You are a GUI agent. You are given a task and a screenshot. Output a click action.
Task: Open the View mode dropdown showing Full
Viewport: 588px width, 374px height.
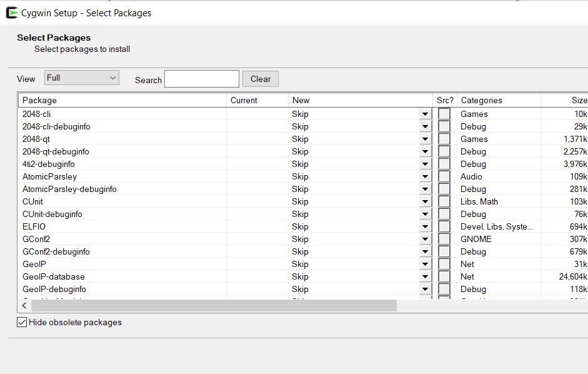[82, 78]
